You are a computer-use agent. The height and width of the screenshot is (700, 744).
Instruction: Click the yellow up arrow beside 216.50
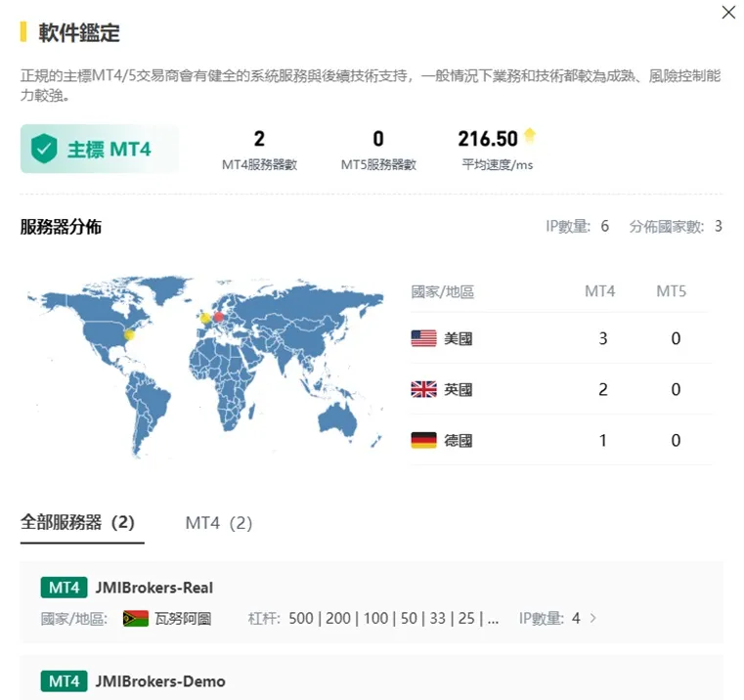click(530, 136)
